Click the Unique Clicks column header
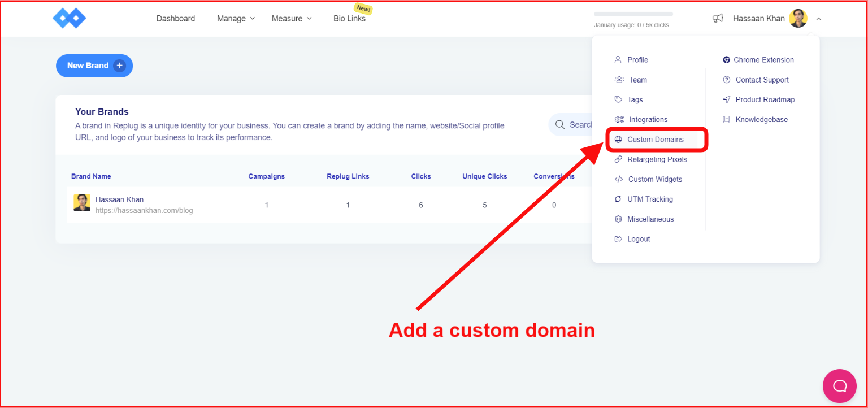The height and width of the screenshot is (408, 868). pos(485,176)
